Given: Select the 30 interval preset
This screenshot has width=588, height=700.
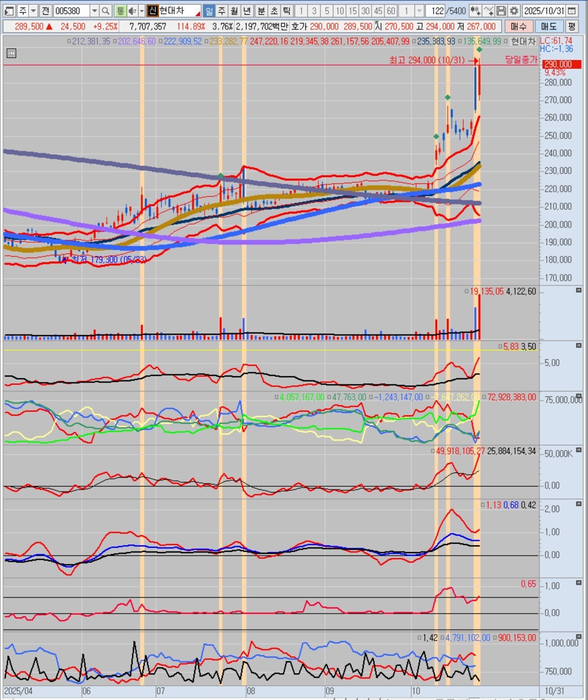Looking at the screenshot, I should coord(366,11).
